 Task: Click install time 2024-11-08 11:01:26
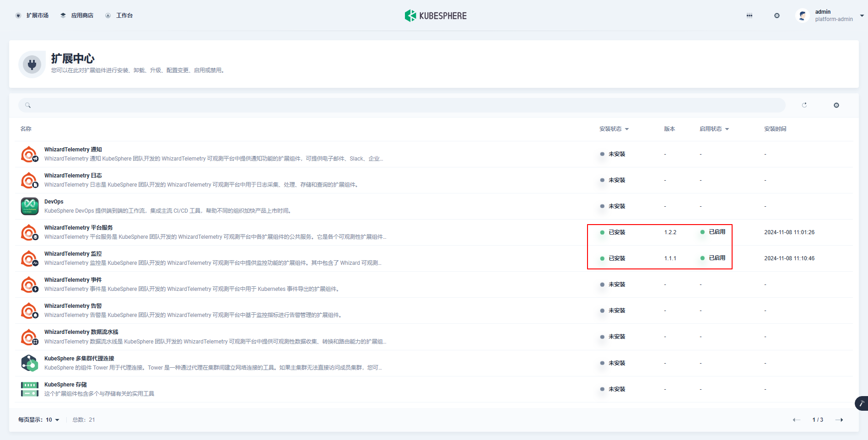[x=789, y=232]
